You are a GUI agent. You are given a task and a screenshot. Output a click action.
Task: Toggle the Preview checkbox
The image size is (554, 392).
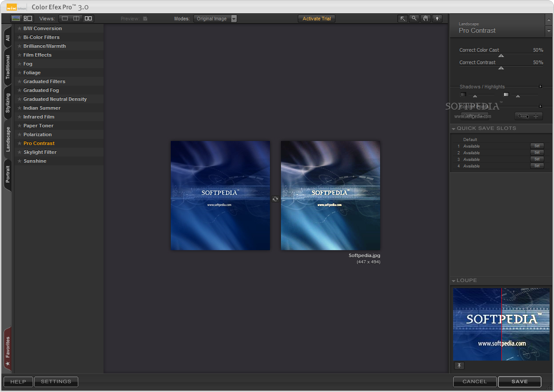point(145,19)
